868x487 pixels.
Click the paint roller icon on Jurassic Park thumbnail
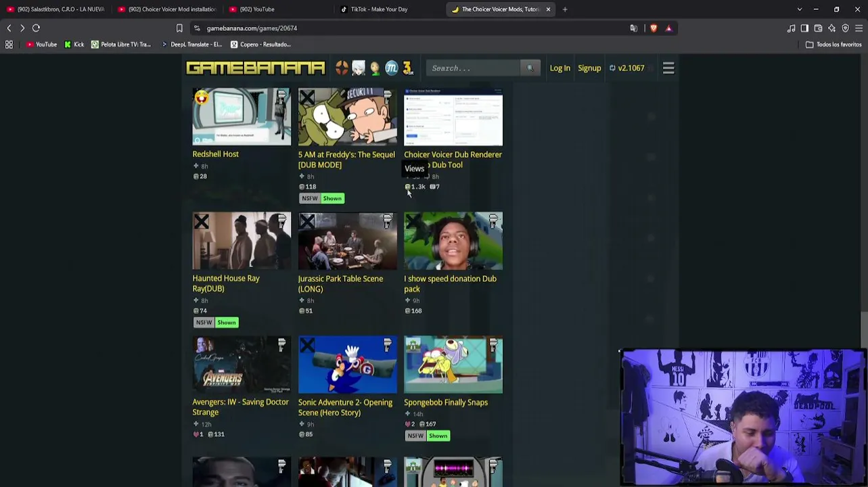tap(388, 221)
